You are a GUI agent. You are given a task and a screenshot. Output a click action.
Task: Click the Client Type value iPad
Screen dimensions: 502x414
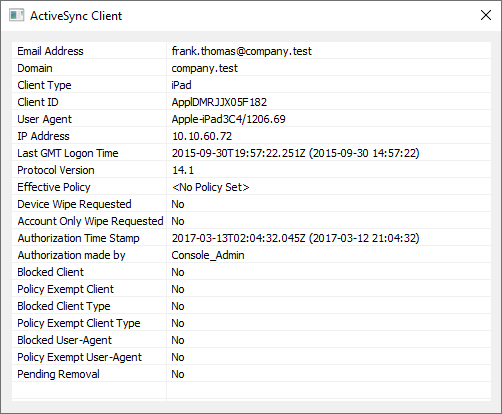coord(181,85)
